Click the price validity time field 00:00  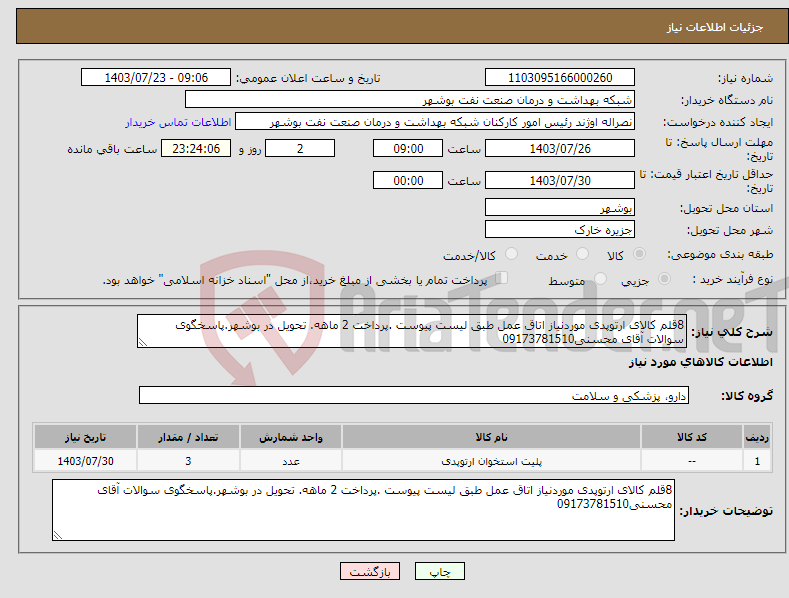(408, 180)
